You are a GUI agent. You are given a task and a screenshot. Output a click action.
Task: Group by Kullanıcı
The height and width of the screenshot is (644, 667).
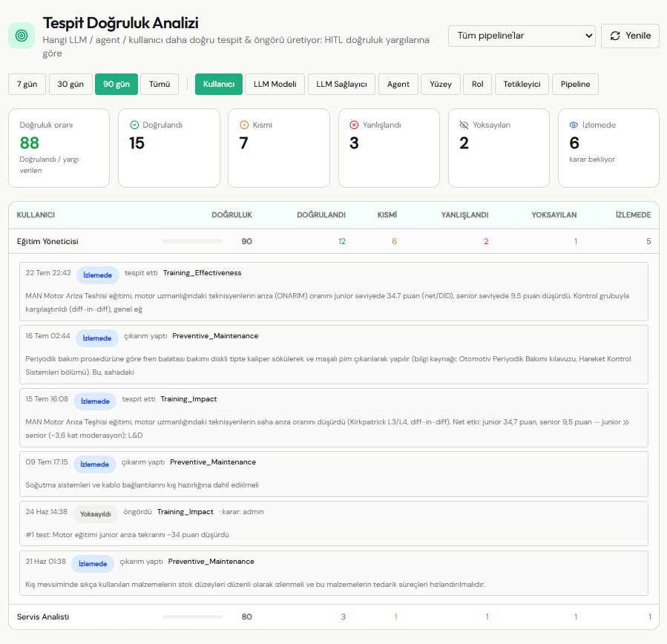(219, 85)
